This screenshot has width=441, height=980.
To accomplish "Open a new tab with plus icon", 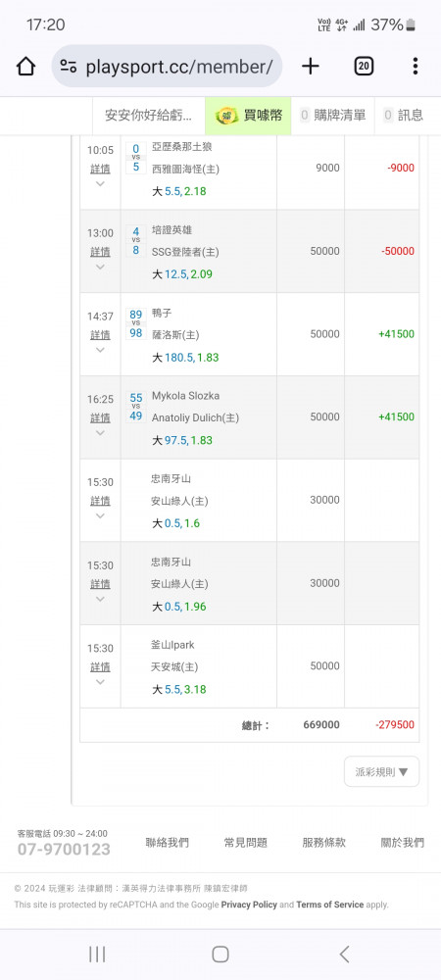I will 311,67.
